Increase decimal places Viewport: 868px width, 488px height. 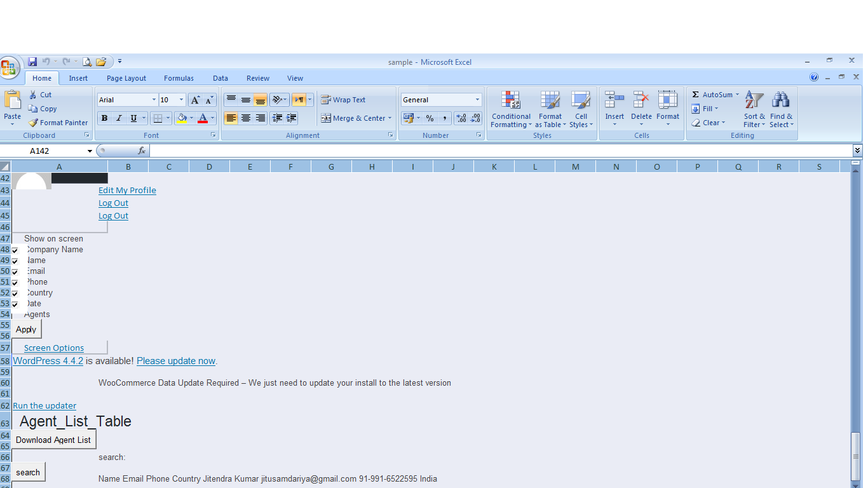coord(461,118)
